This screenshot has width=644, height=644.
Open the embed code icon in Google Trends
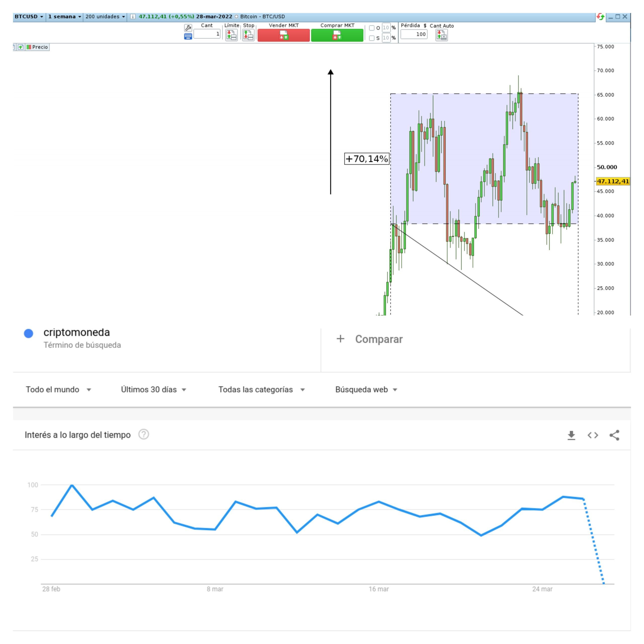[593, 435]
